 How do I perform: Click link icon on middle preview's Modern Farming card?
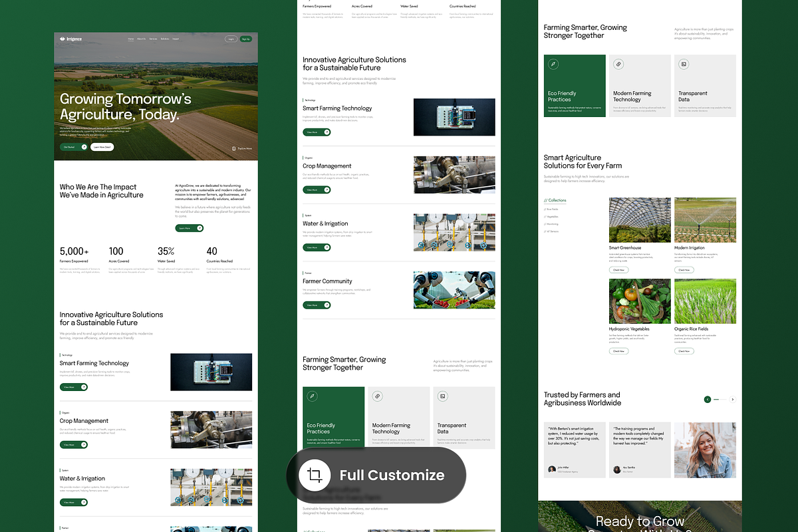(x=378, y=396)
